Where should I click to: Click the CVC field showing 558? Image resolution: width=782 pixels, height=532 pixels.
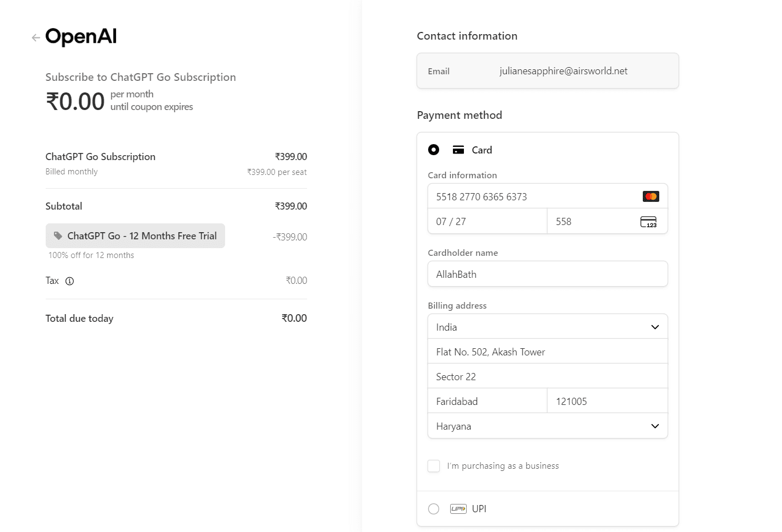tap(594, 222)
